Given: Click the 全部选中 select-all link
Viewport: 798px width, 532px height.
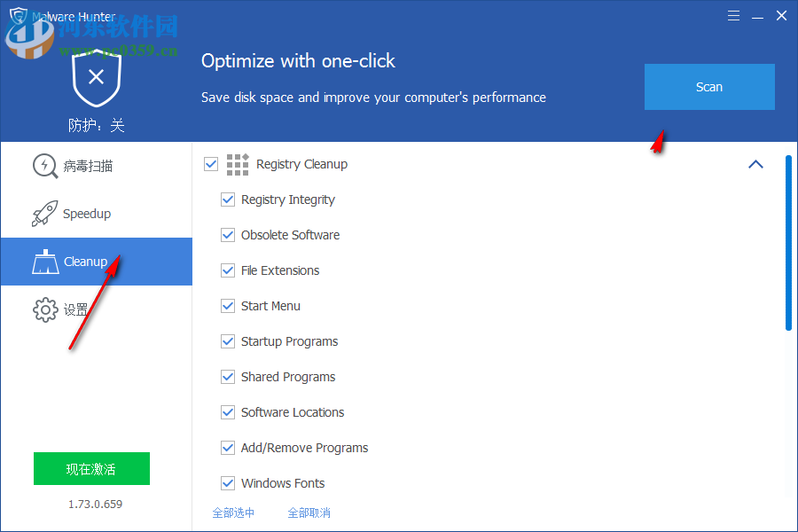Looking at the screenshot, I should pos(234,512).
